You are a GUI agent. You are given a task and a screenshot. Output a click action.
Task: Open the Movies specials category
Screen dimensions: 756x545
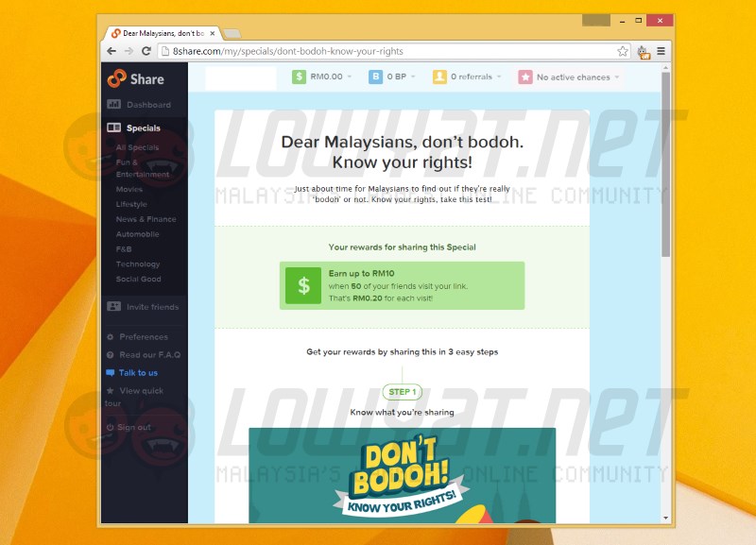pos(129,189)
